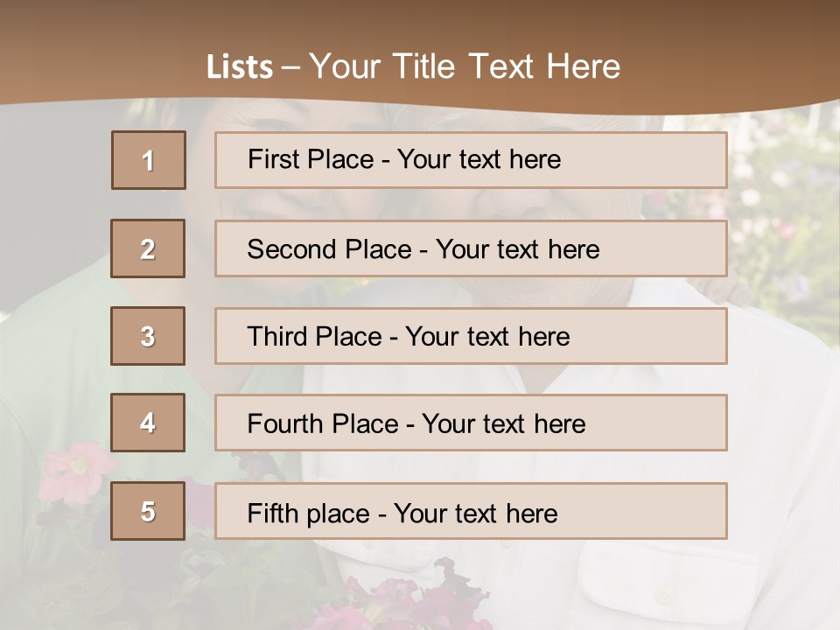Select the "Third Place" text box
Viewport: 840px width, 630px height.
471,336
